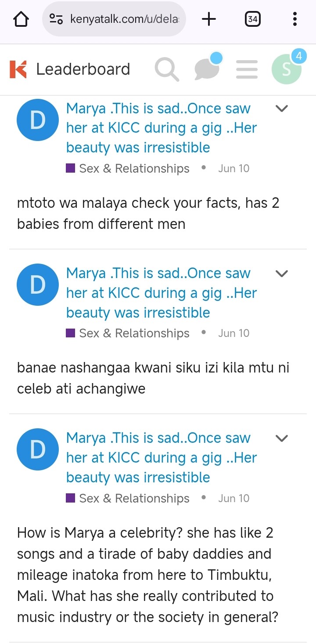The image size is (316, 644).
Task: Click the purple category swatch in the third post
Action: (x=70, y=498)
